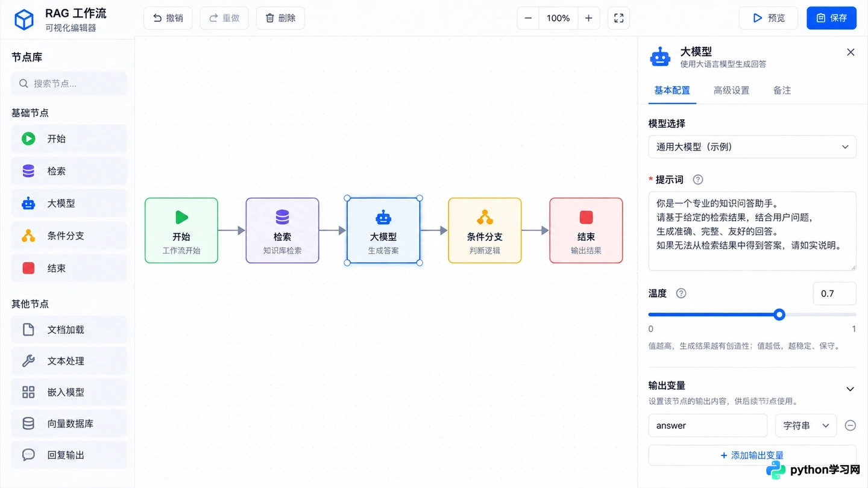Screen dimensions: 868x488
Task: Click the 文档加载 document icon
Action: 28,330
